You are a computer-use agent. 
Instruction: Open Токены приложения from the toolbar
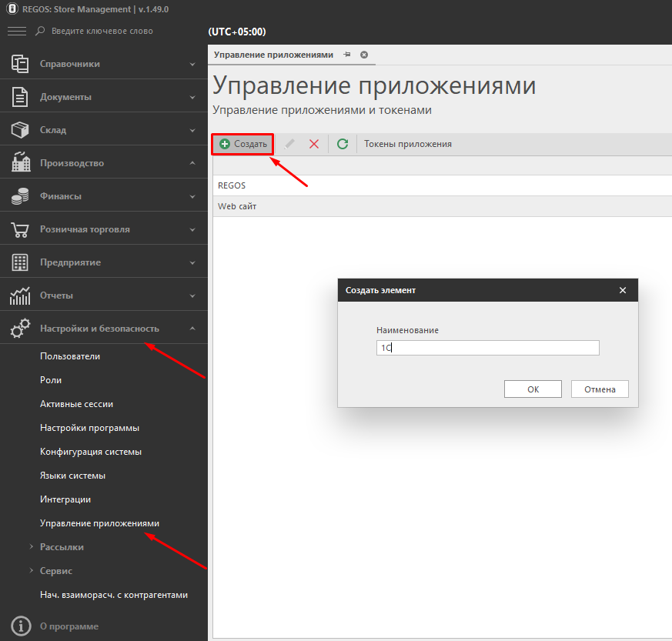[407, 144]
